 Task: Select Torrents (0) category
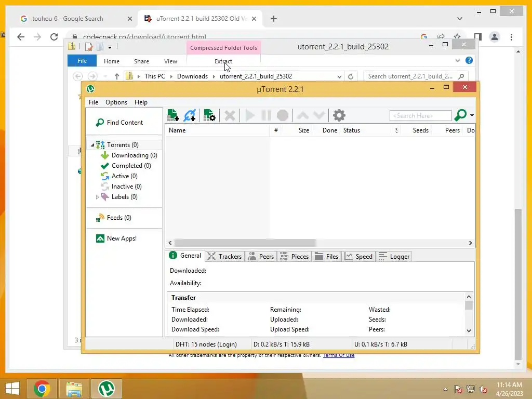pos(123,145)
